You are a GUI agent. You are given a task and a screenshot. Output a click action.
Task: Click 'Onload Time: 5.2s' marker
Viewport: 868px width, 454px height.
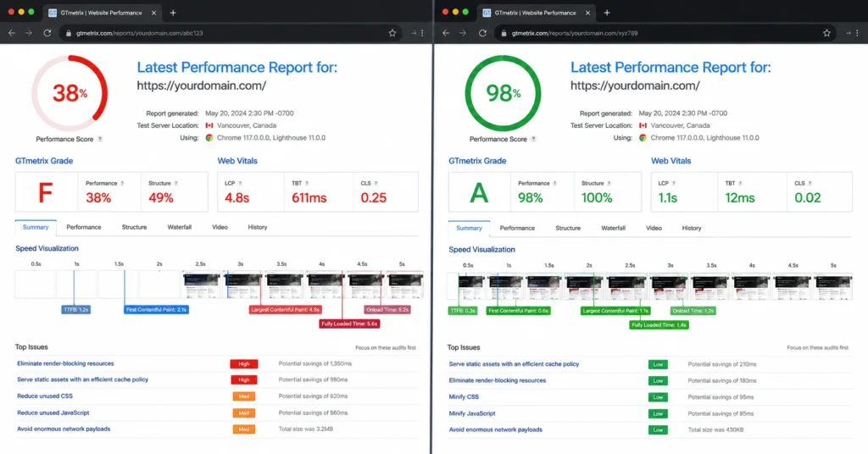coord(387,310)
